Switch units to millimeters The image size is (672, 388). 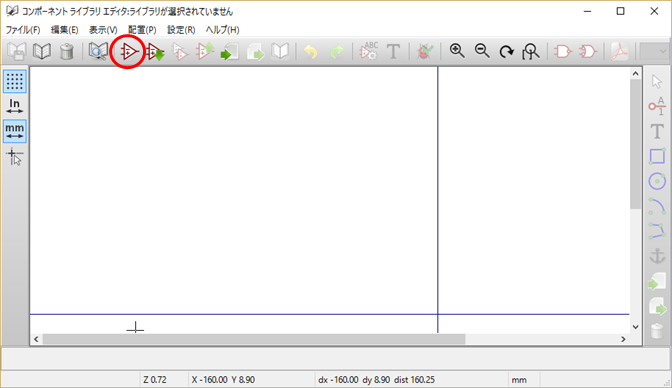[x=15, y=131]
